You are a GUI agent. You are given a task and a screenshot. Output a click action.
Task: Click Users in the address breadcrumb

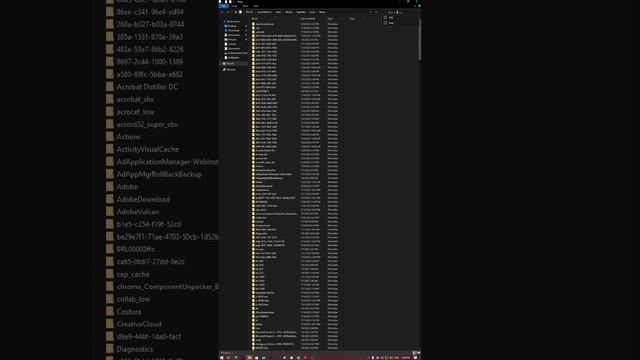279,12
